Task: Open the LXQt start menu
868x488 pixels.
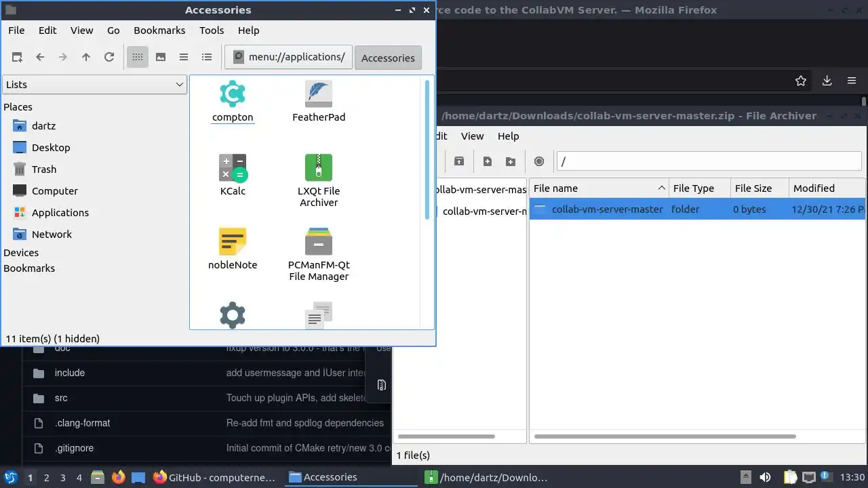Action: 11,478
